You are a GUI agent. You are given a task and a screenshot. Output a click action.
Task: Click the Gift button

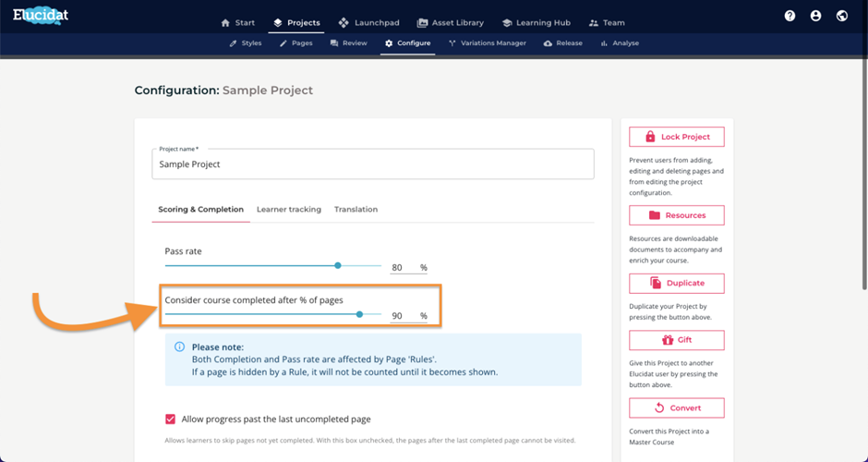pos(677,340)
